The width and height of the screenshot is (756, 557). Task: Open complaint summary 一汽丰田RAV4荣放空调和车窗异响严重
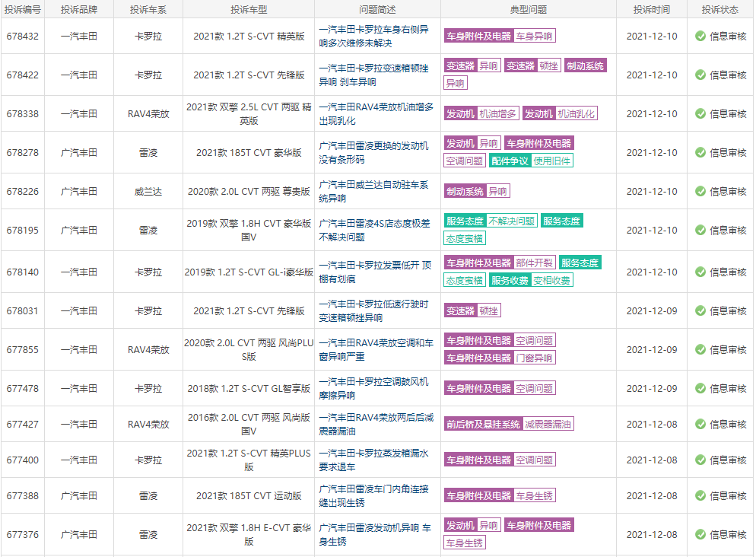click(376, 349)
